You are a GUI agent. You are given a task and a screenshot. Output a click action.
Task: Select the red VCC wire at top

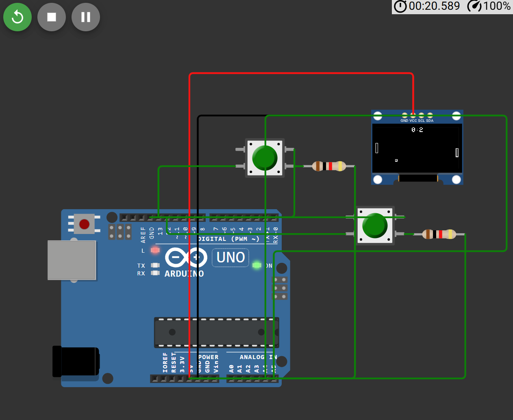(x=301, y=74)
